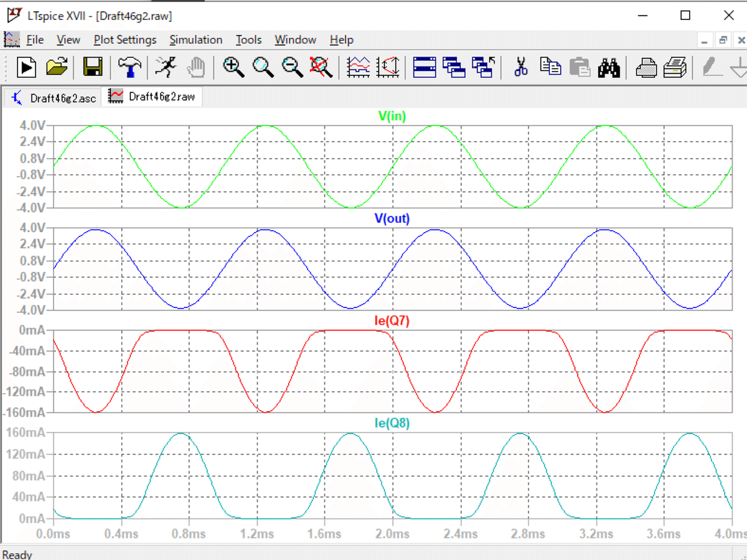Image resolution: width=747 pixels, height=560 pixels.
Task: Click the 3.6ms time axis label
Action: tap(664, 534)
